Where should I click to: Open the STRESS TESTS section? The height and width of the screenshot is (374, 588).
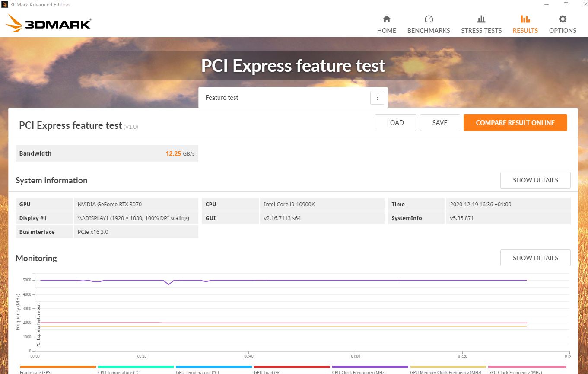pyautogui.click(x=481, y=24)
